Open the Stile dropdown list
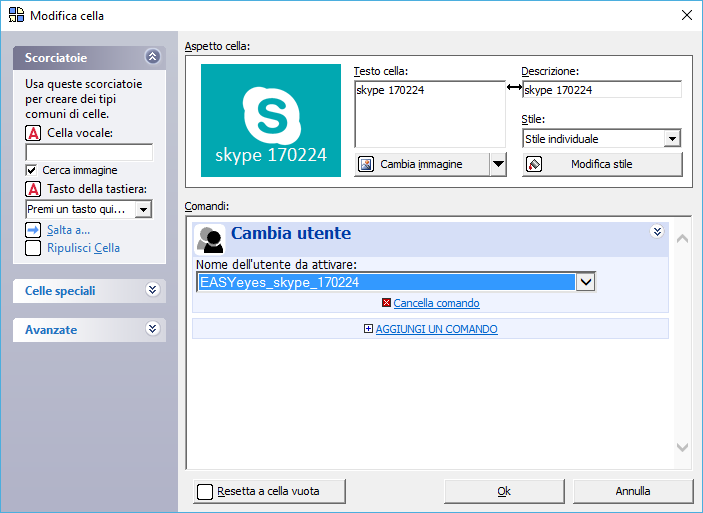The width and height of the screenshot is (703, 513). (672, 139)
